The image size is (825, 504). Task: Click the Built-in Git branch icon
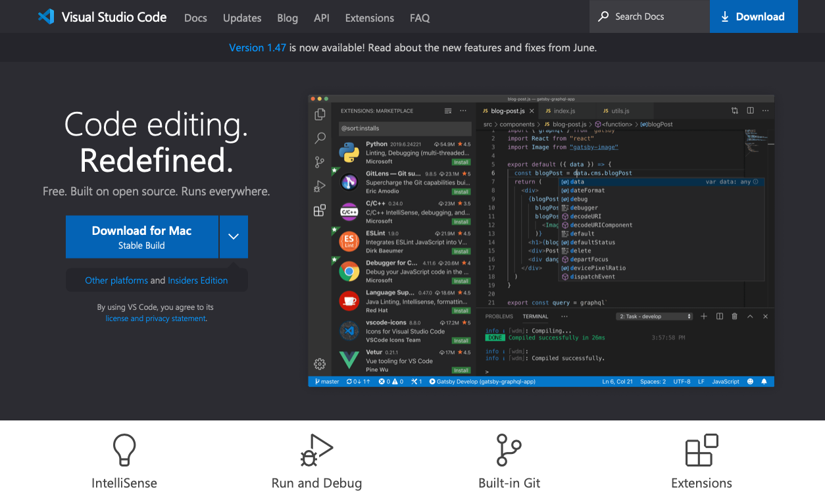coord(509,451)
